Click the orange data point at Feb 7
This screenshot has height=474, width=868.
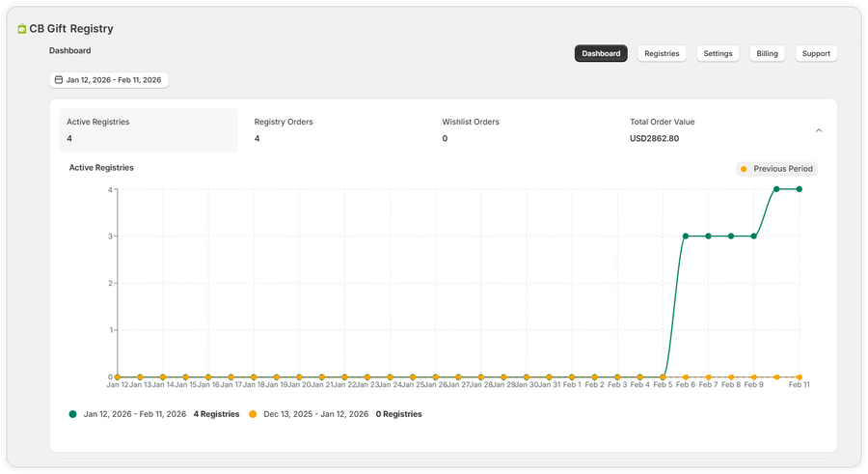point(708,377)
